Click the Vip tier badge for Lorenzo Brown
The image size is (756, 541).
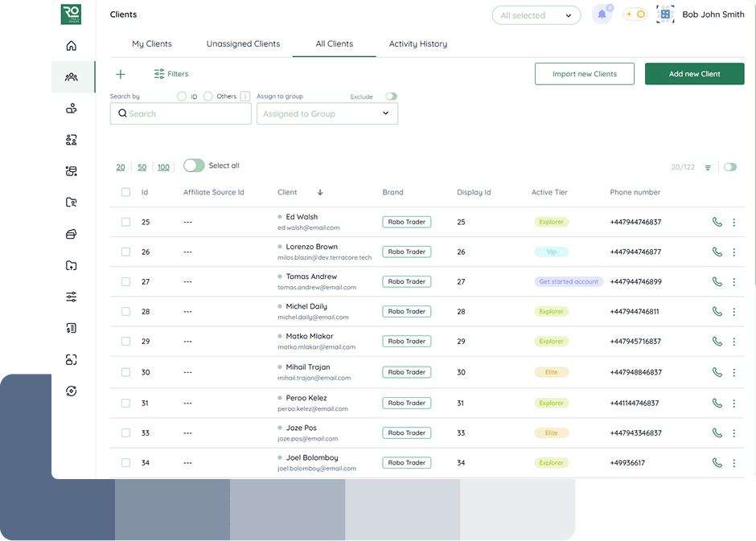[552, 252]
